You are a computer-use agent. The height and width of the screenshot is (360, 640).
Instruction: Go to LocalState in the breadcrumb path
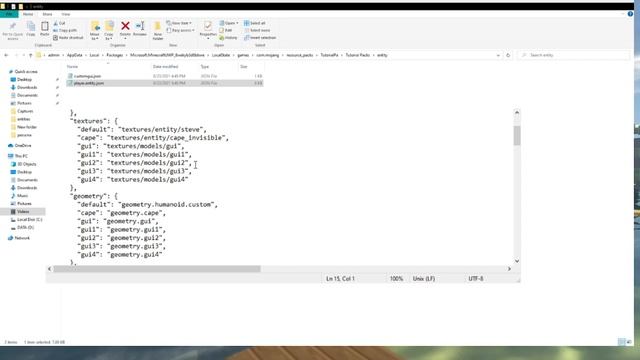click(x=221, y=55)
